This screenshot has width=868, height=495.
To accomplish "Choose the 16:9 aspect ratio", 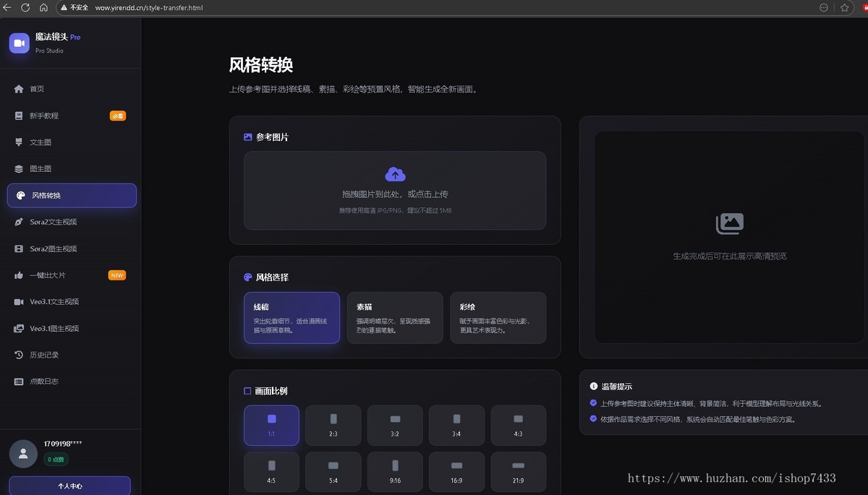I will click(456, 472).
